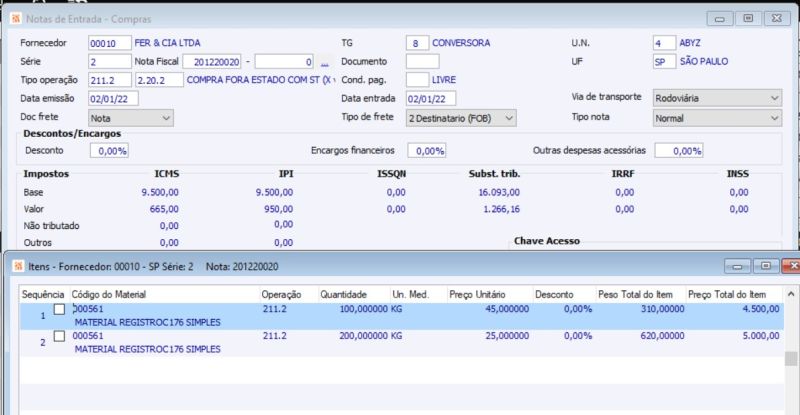This screenshot has height=415, width=800.
Task: Click the COMPRA FORA ESTADO COM ST description
Action: click(261, 80)
